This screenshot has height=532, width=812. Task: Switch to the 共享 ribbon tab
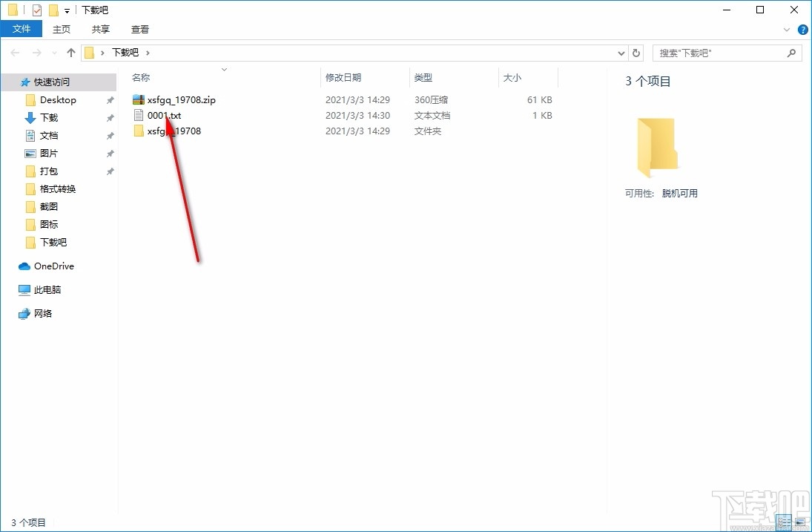100,30
